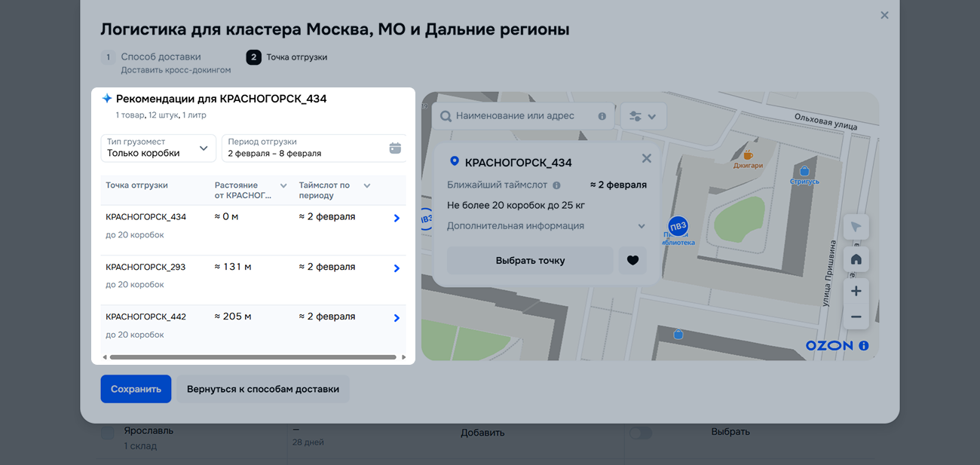
Task: Zoom in on the map
Action: point(856,291)
